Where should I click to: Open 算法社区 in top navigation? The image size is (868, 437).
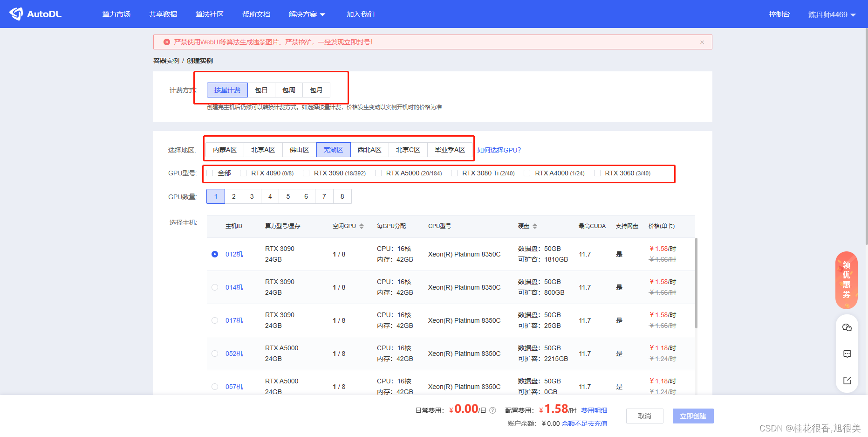[210, 14]
